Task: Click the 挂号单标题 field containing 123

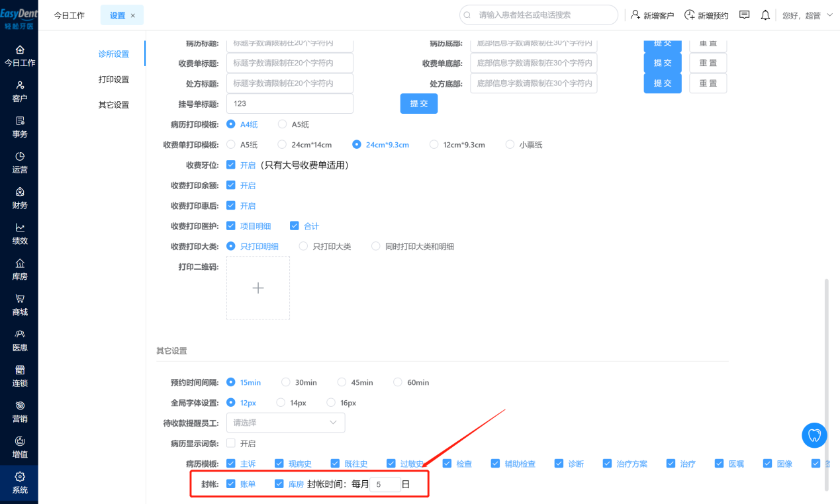Action: click(290, 104)
